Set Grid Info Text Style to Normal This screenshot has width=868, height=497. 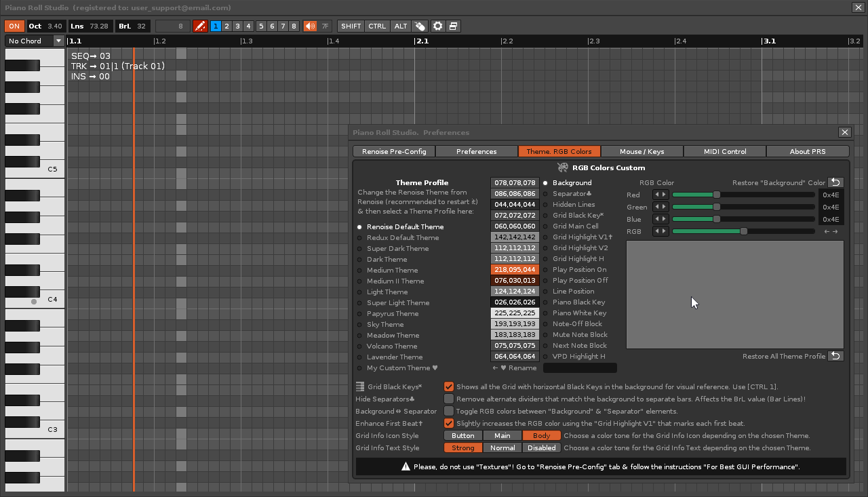pyautogui.click(x=502, y=448)
